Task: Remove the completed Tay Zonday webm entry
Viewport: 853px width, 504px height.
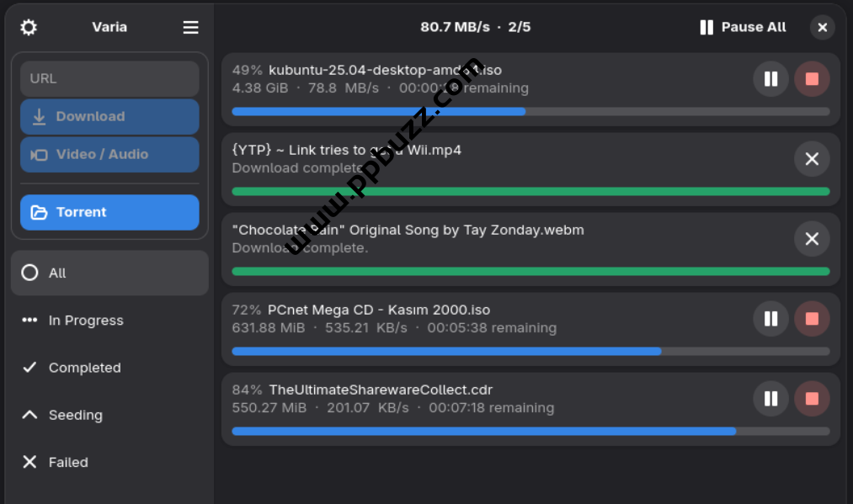Action: pos(812,239)
